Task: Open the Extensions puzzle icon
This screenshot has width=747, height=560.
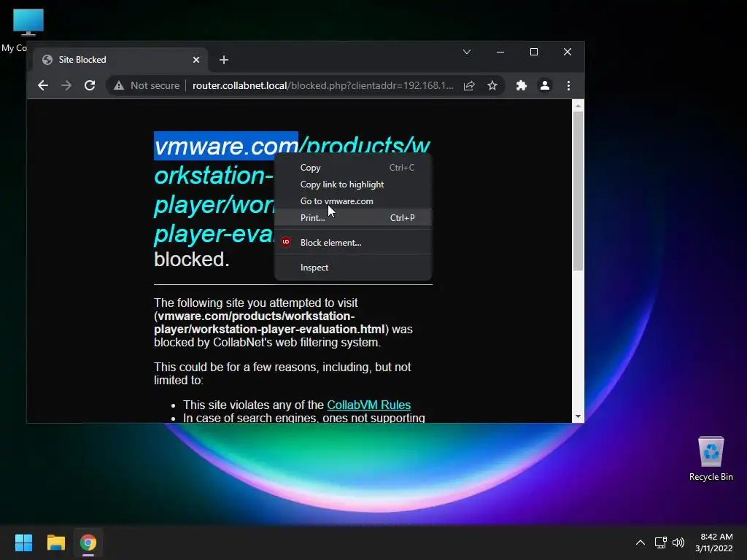Action: point(522,86)
